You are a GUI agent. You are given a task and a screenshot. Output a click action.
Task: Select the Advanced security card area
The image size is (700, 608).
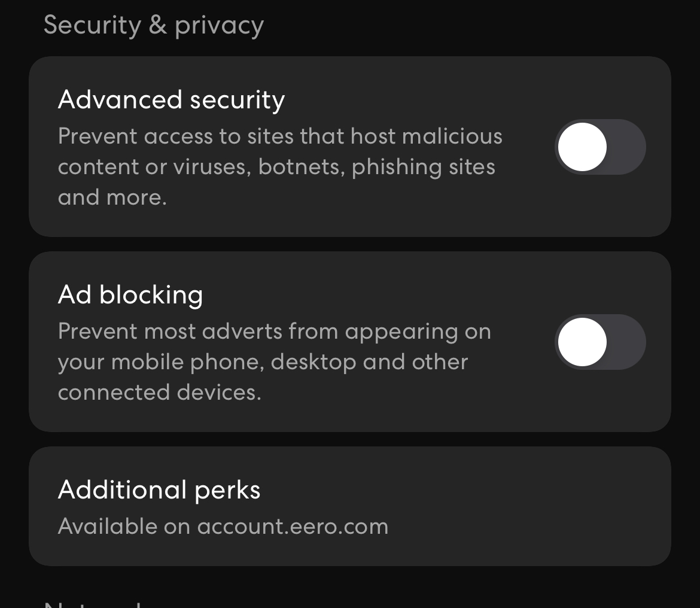click(x=350, y=147)
